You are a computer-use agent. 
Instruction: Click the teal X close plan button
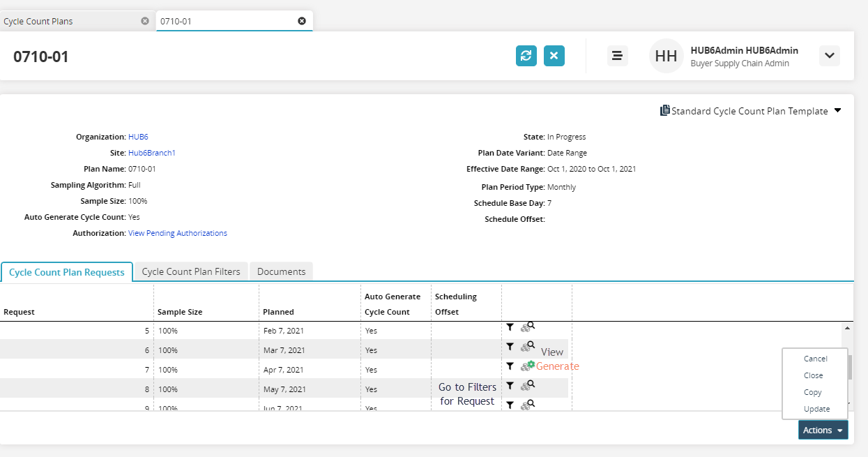click(554, 56)
